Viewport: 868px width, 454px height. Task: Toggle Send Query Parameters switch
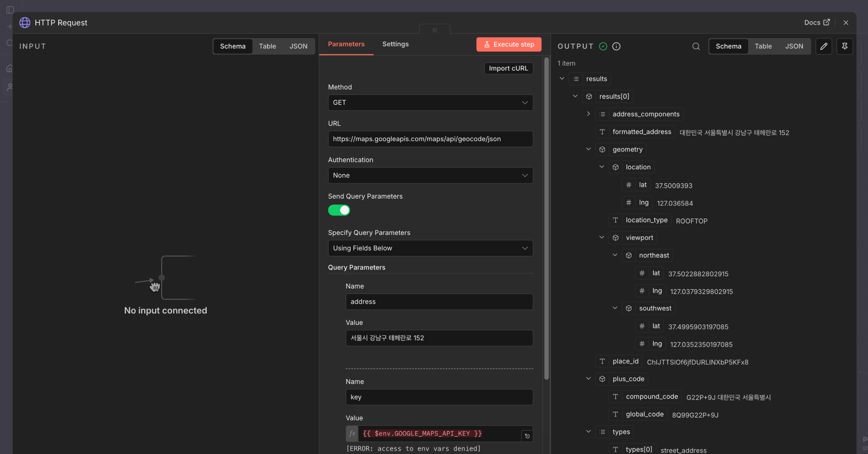click(339, 210)
